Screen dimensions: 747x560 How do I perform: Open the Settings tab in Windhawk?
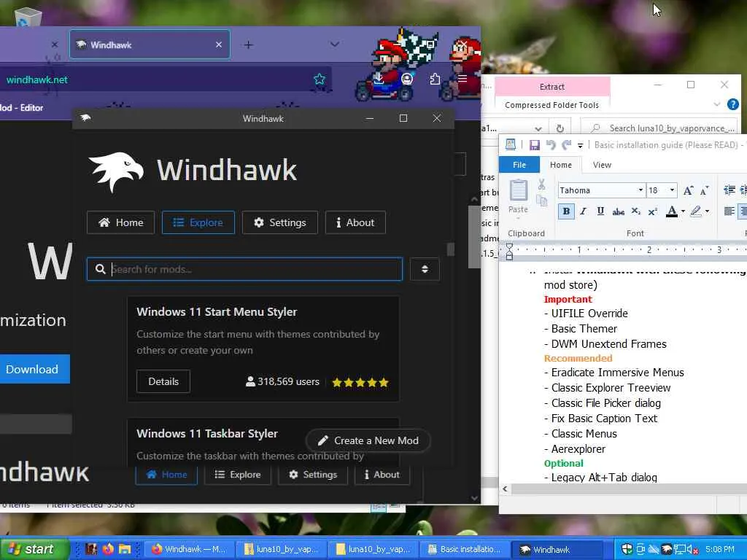click(x=279, y=222)
